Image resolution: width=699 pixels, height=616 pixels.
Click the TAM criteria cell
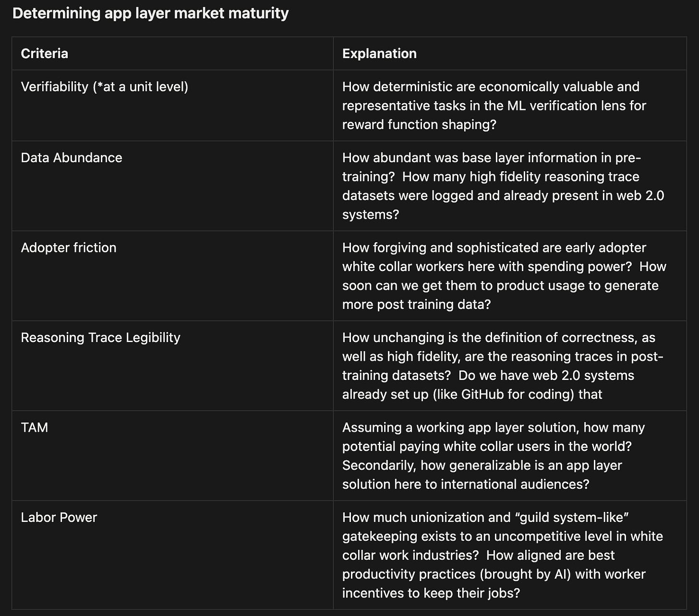pos(173,456)
